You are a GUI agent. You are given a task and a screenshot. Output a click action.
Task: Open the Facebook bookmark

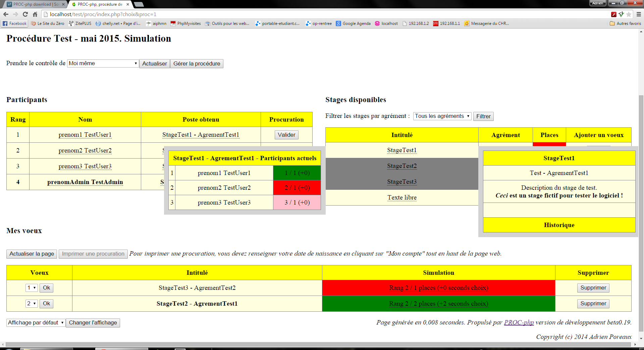click(x=14, y=23)
